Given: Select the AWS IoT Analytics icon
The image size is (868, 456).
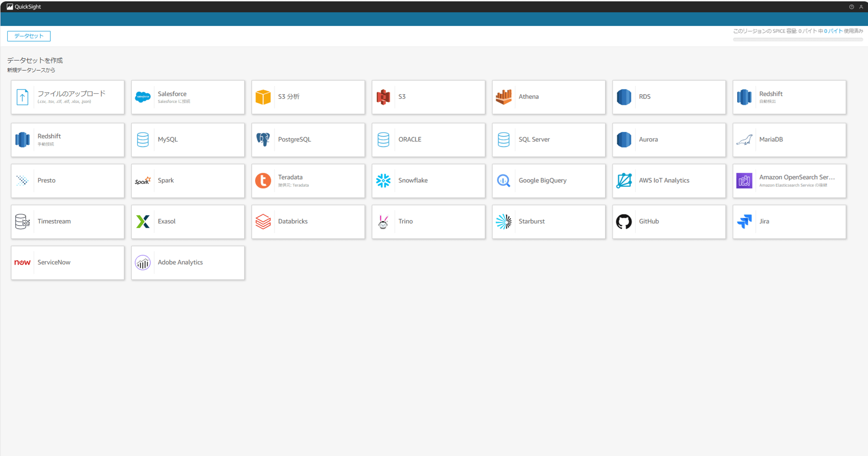Looking at the screenshot, I should (x=624, y=180).
